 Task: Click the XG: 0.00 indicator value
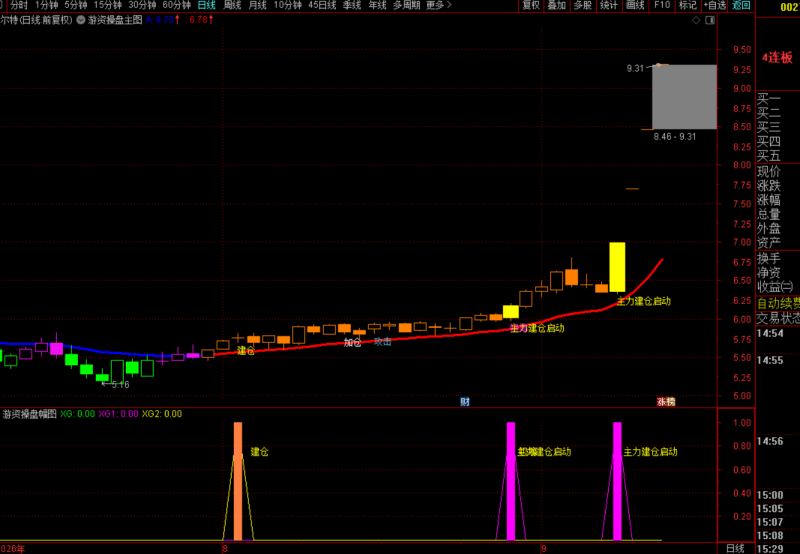tap(78, 414)
